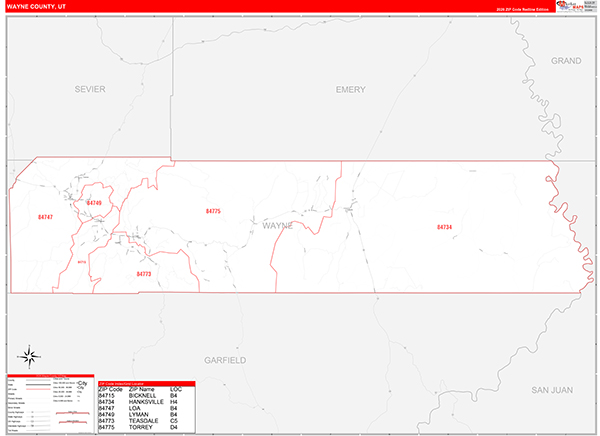600x436 pixels.
Task: Click grid locator H4 in index
Action: [174, 402]
